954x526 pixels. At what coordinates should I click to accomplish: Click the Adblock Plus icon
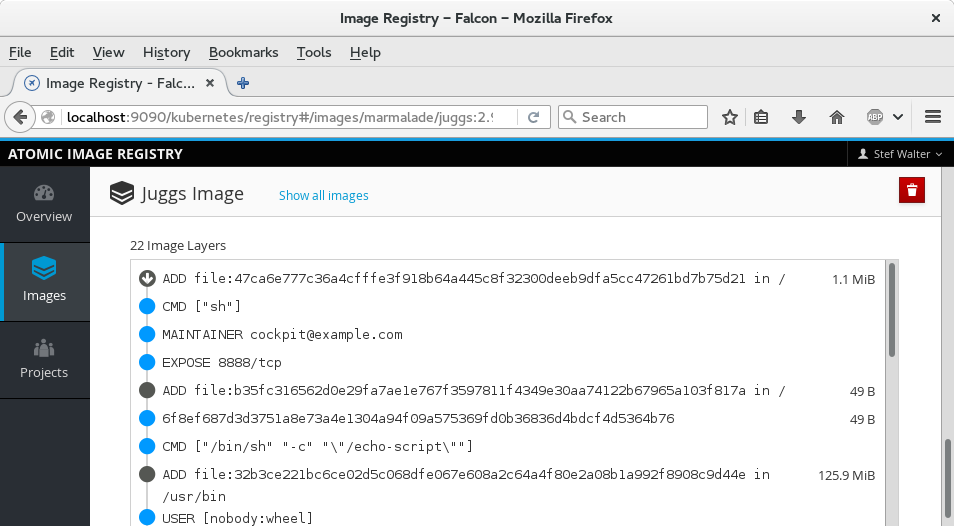[x=875, y=117]
